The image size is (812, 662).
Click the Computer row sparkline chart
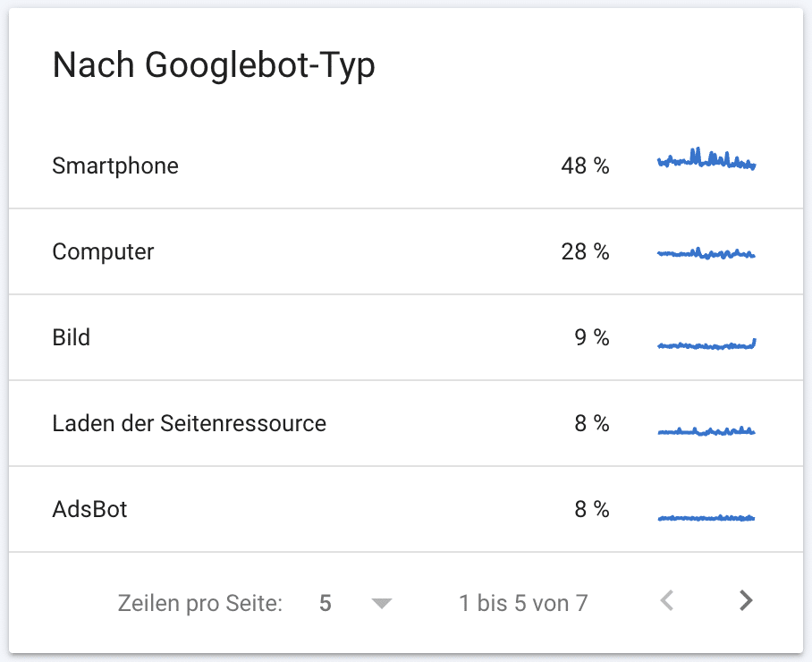click(706, 251)
